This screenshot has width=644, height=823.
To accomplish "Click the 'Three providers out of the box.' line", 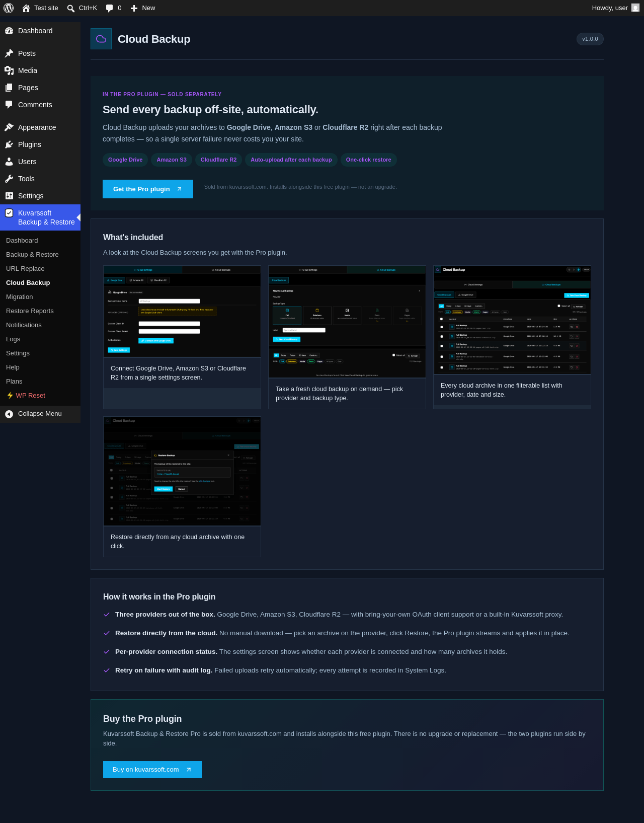I will pyautogui.click(x=339, y=615).
